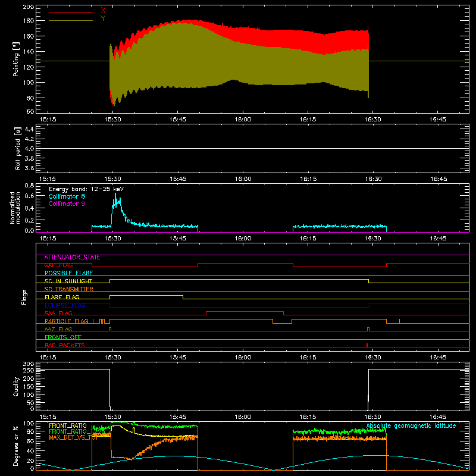Click the cyan 'Collimator 8' legend text
Viewport: 476px width, 476px height.
click(x=67, y=196)
